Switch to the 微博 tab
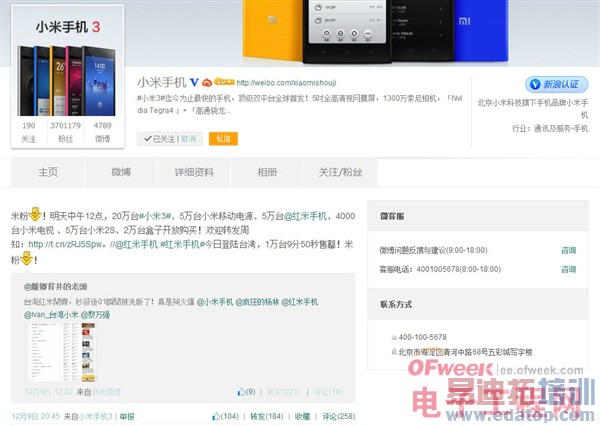This screenshot has width=600, height=426. pyautogui.click(x=121, y=172)
